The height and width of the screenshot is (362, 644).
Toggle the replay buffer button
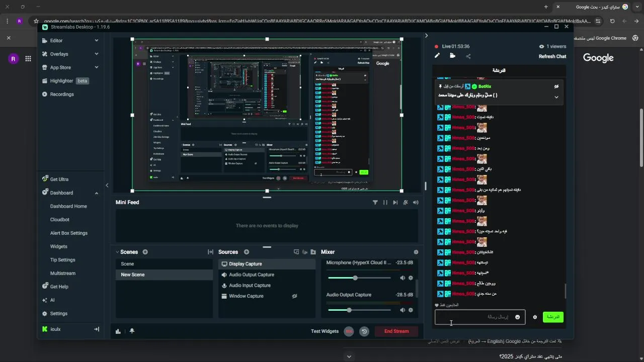coord(364,331)
